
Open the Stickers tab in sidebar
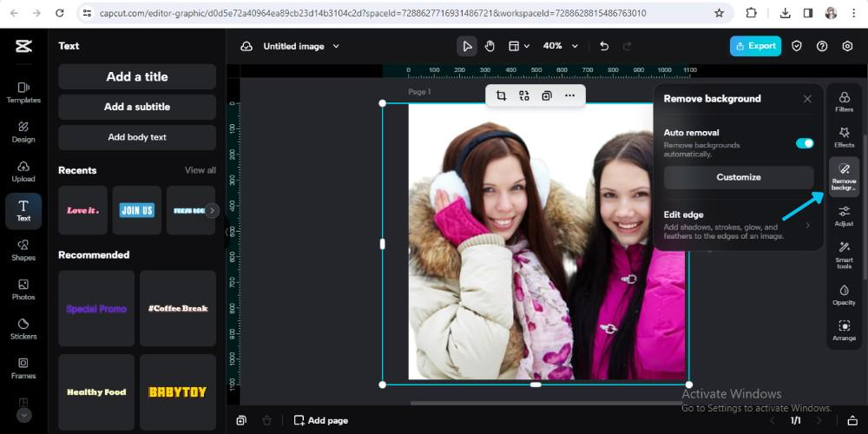click(23, 328)
